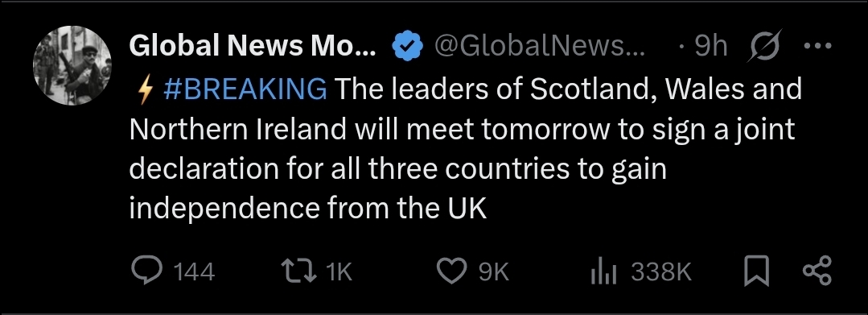Click the 144 replies count

click(194, 271)
